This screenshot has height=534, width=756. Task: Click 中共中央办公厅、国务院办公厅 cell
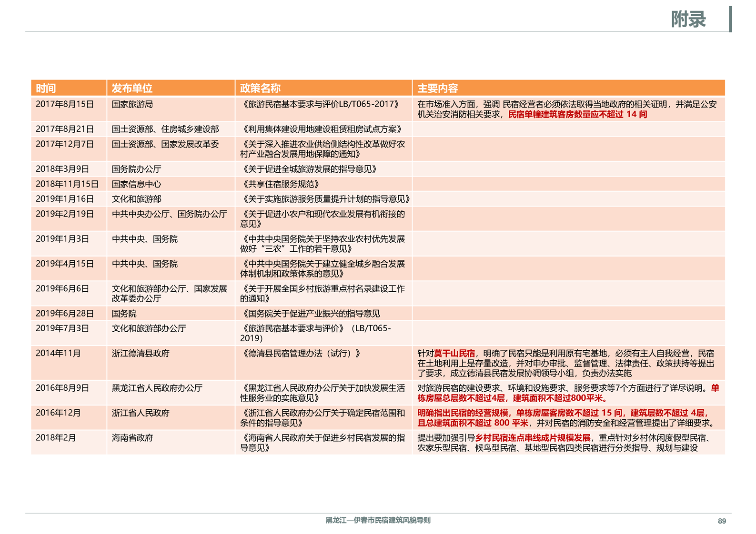pos(169,214)
